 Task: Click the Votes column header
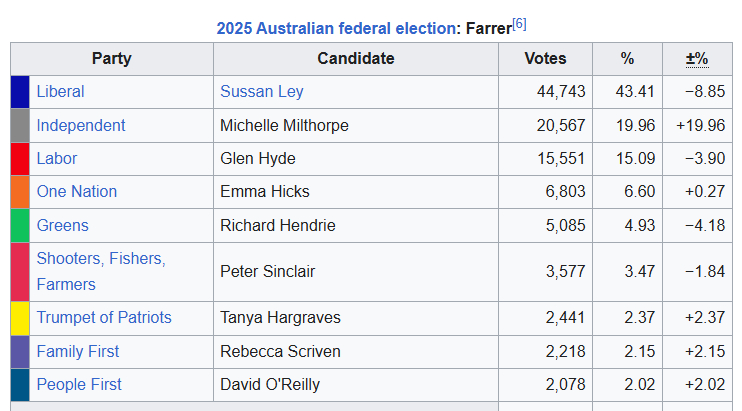[x=545, y=59]
